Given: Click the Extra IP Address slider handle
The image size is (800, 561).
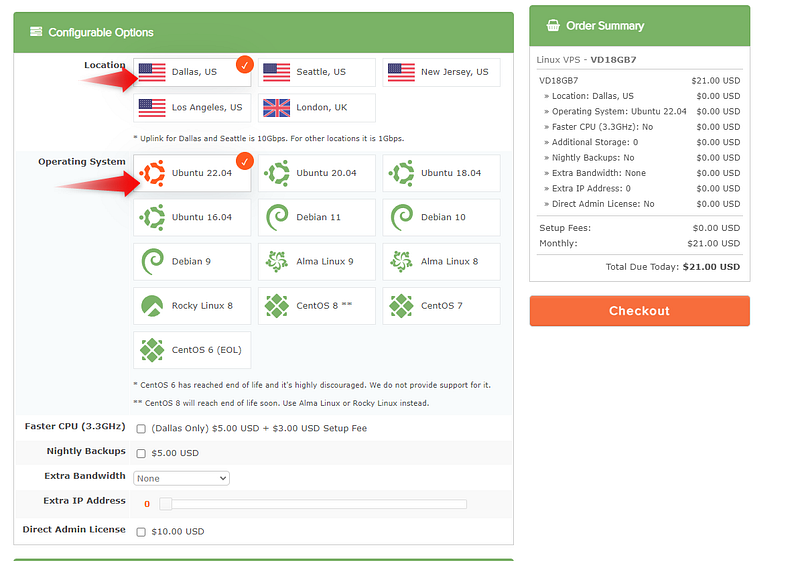Looking at the screenshot, I should (165, 504).
